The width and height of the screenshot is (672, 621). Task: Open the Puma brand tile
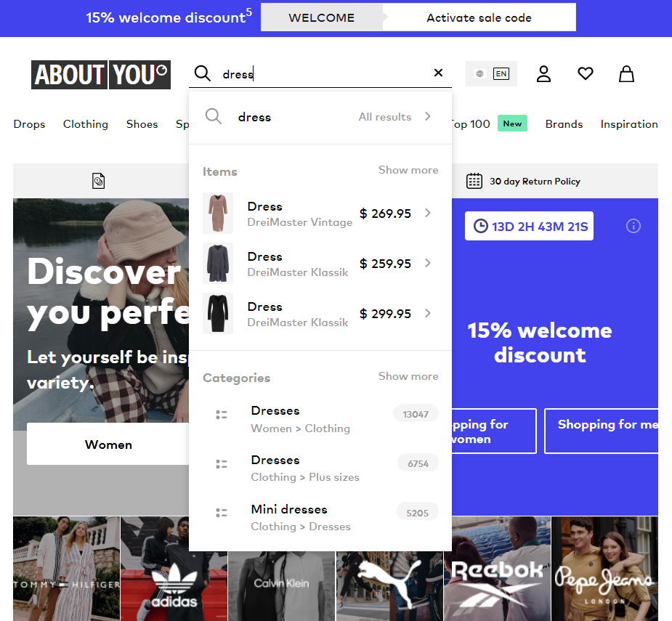click(389, 586)
